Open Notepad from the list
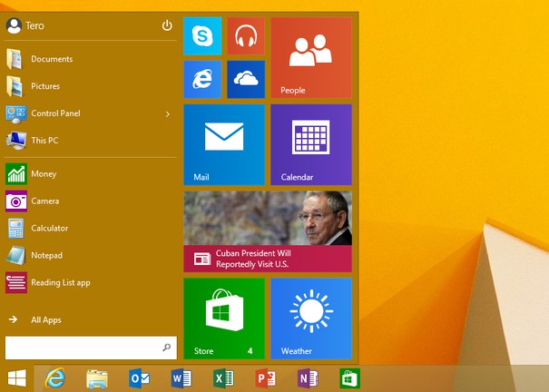Viewport: 549px width, 392px height. coord(91,256)
